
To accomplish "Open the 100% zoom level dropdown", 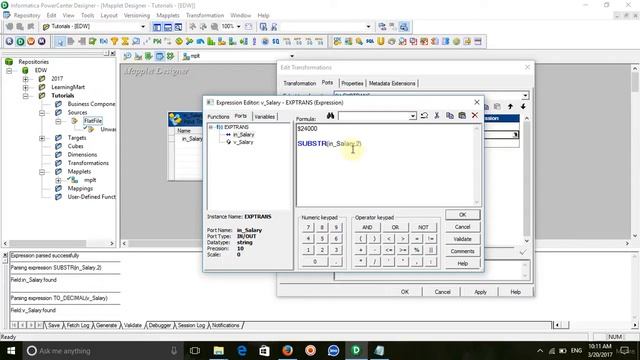I will click(x=238, y=27).
